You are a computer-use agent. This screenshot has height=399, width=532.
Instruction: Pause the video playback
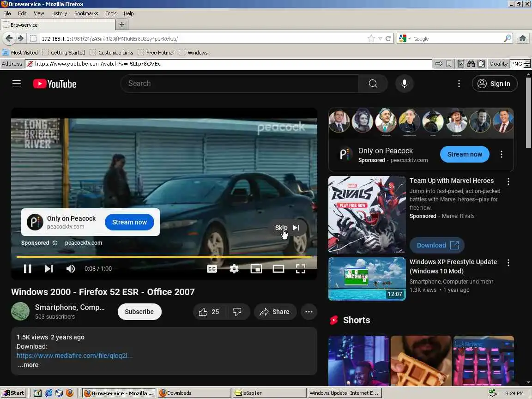click(28, 269)
